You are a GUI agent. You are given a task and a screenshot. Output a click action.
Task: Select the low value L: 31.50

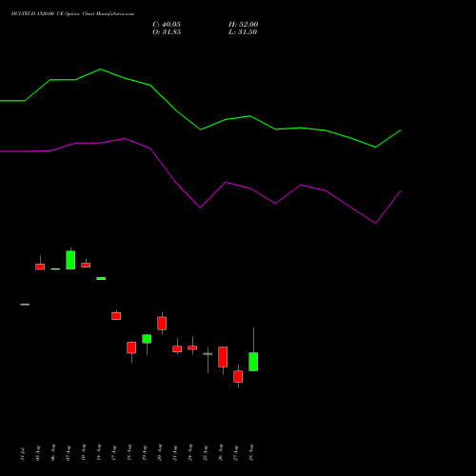(243, 32)
